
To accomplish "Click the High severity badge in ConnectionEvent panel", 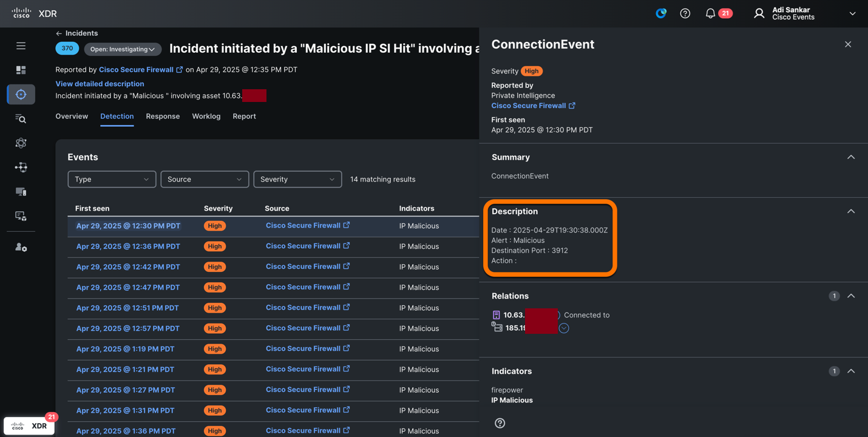I will point(532,71).
